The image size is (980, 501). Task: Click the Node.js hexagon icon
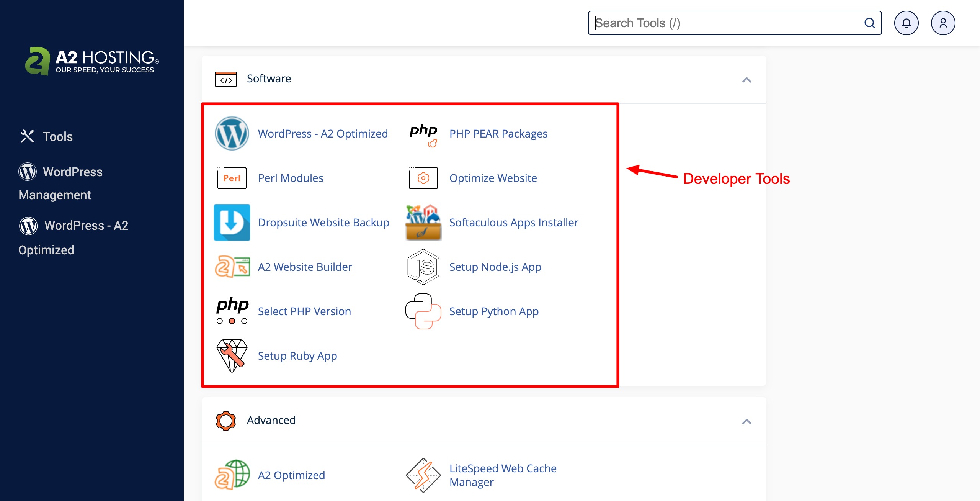423,267
